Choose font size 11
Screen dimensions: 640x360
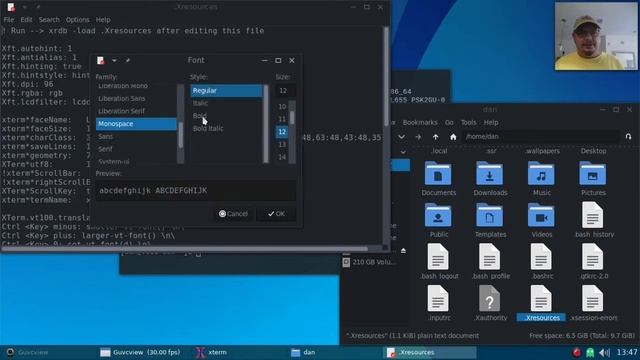282,119
